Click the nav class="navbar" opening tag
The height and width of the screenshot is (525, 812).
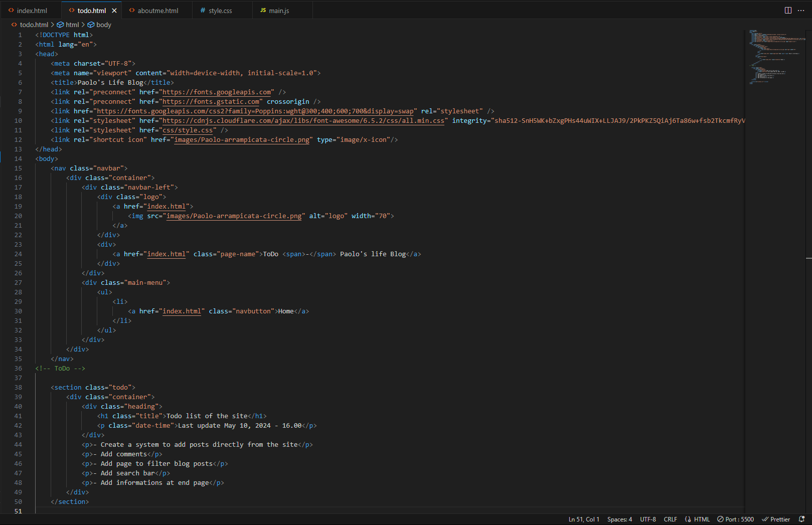tap(89, 168)
